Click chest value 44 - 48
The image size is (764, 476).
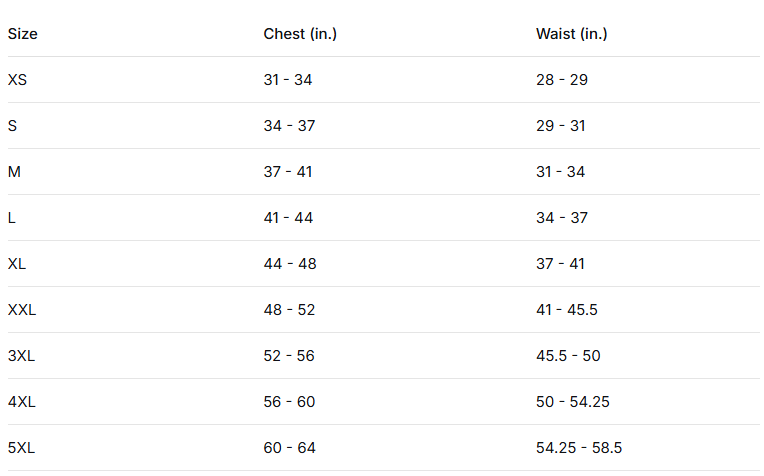(x=290, y=264)
